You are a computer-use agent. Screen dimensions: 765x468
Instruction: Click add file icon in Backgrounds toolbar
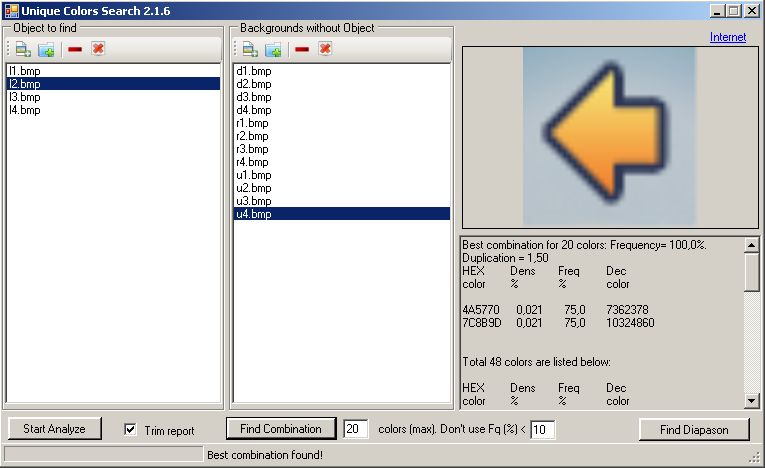click(x=250, y=49)
